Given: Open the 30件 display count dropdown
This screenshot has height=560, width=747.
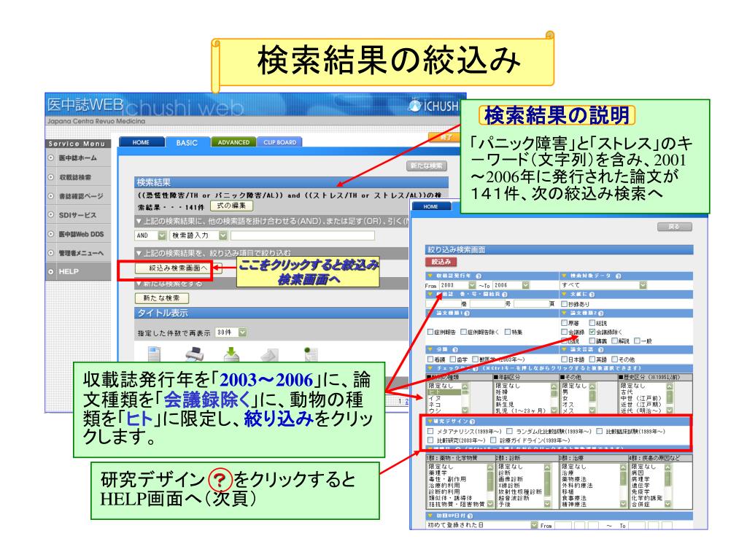Looking at the screenshot, I should pyautogui.click(x=231, y=332).
